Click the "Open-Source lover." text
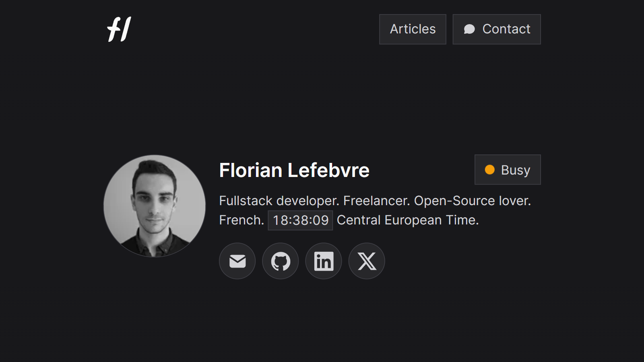Screen dimensions: 644x362 [473, 201]
